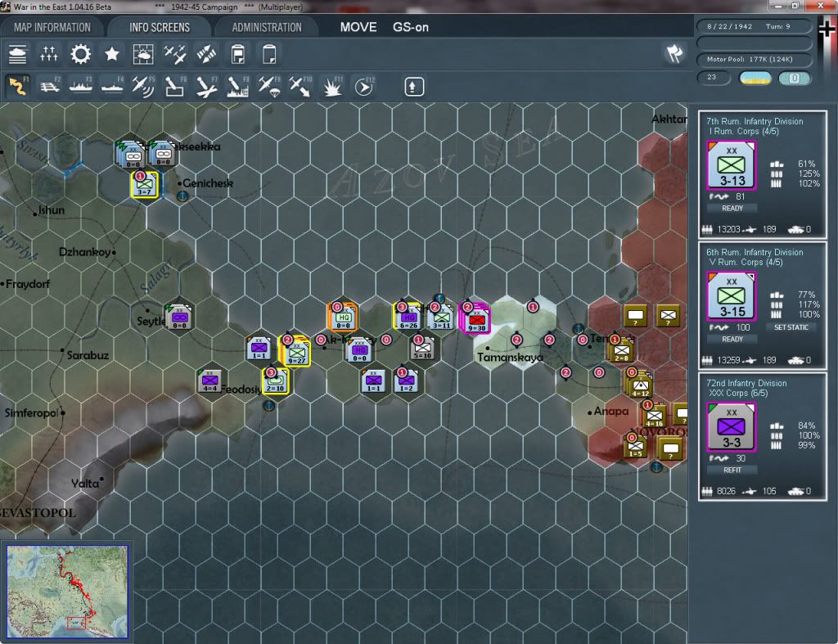
Task: Click the admin points field showing 23
Action: [714, 78]
